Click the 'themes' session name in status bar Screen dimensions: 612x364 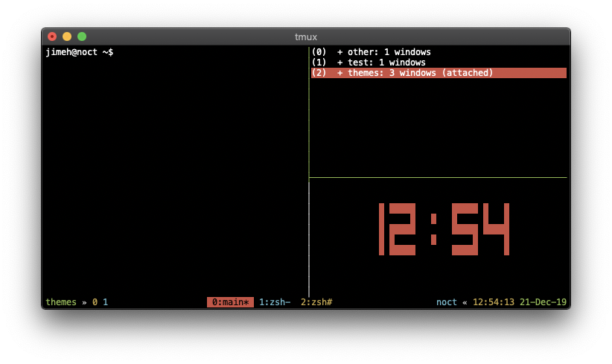61,302
